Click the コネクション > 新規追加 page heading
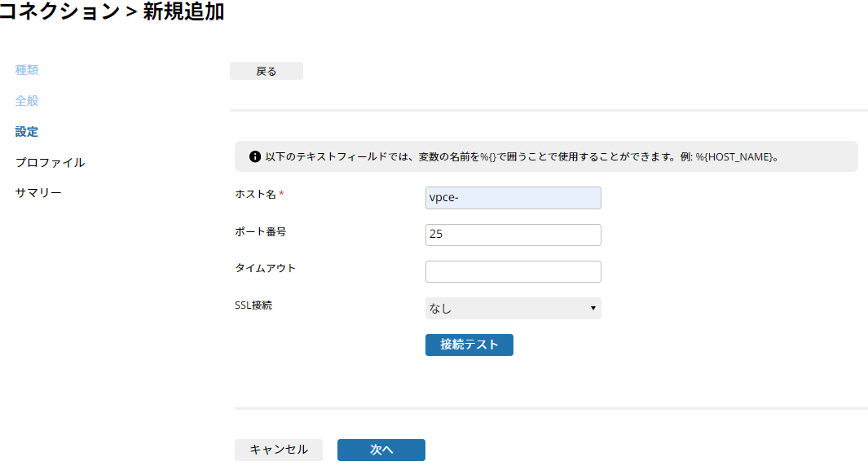 pyautogui.click(x=112, y=12)
